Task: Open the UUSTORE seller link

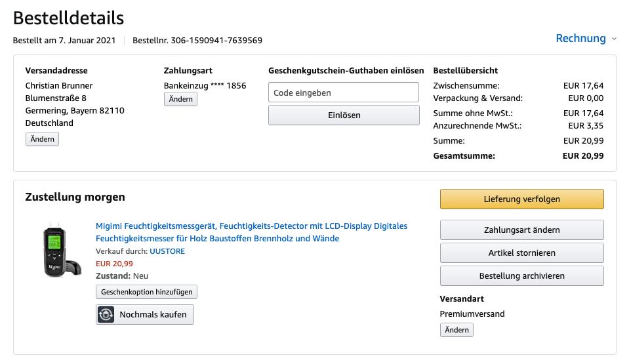Action: pos(167,251)
